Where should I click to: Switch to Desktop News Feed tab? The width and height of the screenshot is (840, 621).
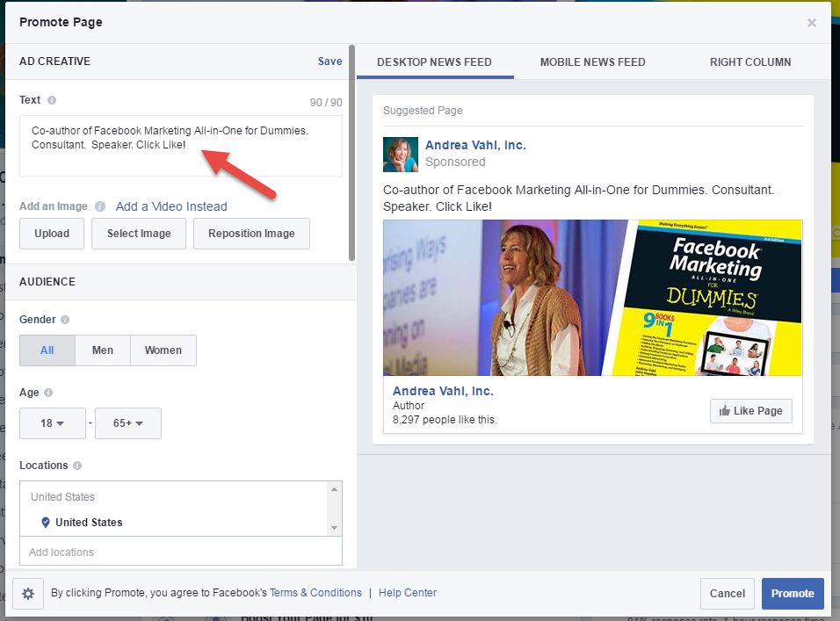click(x=434, y=62)
